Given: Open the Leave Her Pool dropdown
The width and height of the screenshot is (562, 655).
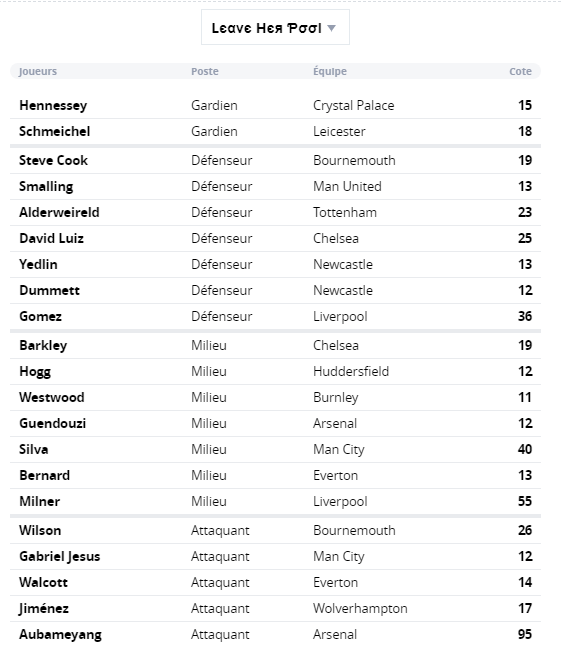Looking at the screenshot, I should point(275,28).
